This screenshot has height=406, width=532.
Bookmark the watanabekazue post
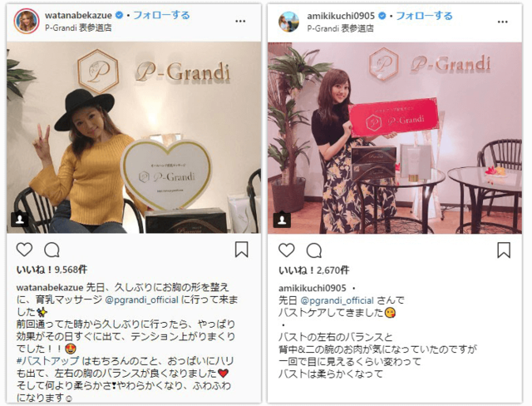[242, 250]
